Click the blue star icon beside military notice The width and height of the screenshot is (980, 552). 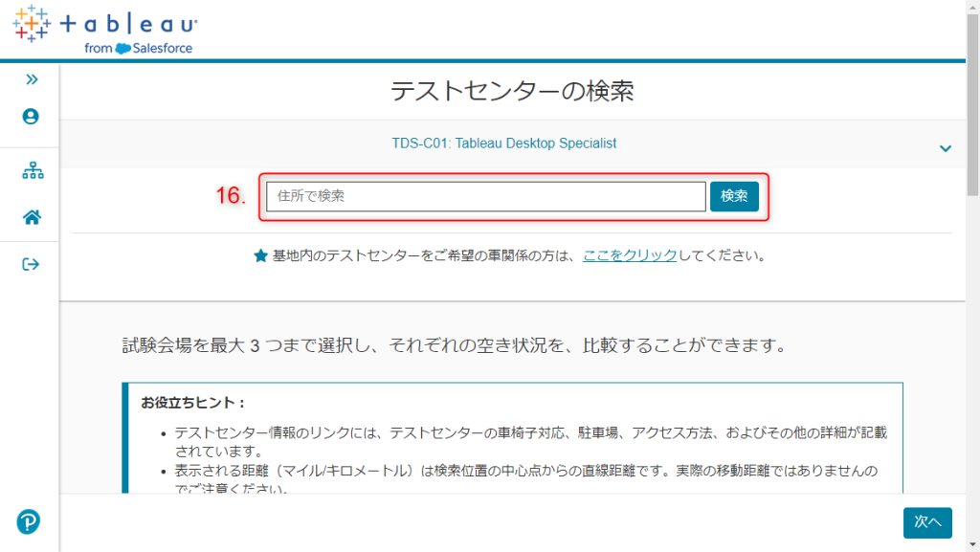click(x=260, y=255)
